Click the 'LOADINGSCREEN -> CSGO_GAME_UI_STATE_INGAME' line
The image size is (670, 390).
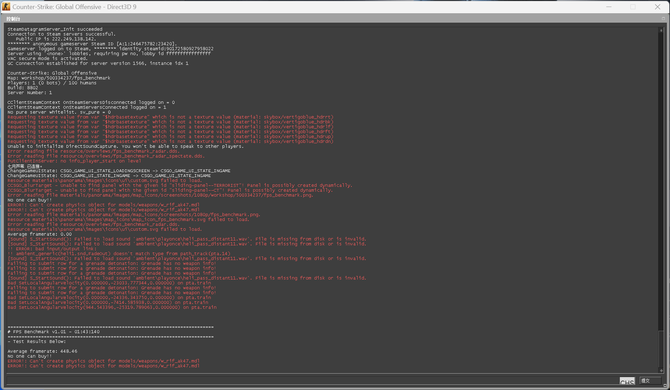coord(119,170)
